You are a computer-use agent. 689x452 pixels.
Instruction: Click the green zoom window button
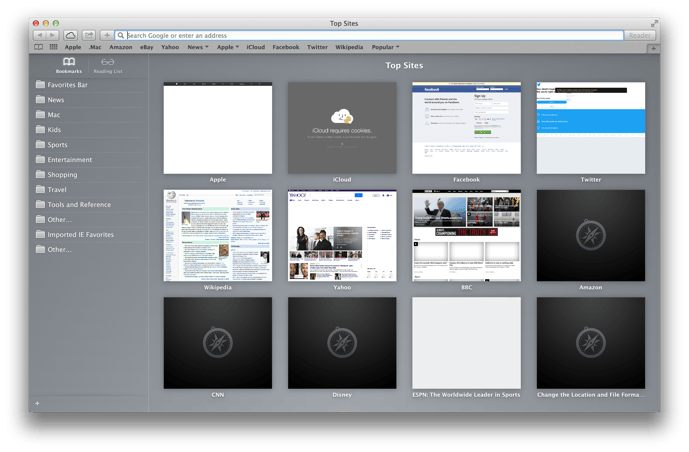pos(56,23)
